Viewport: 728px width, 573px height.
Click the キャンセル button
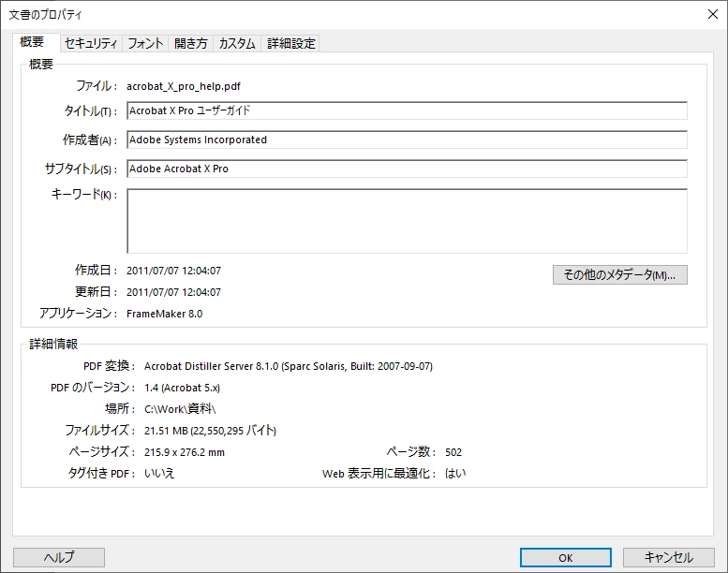coord(669,557)
